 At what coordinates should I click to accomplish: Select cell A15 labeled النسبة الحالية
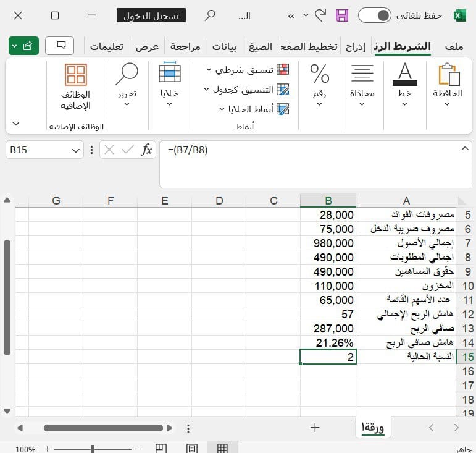[x=406, y=357]
